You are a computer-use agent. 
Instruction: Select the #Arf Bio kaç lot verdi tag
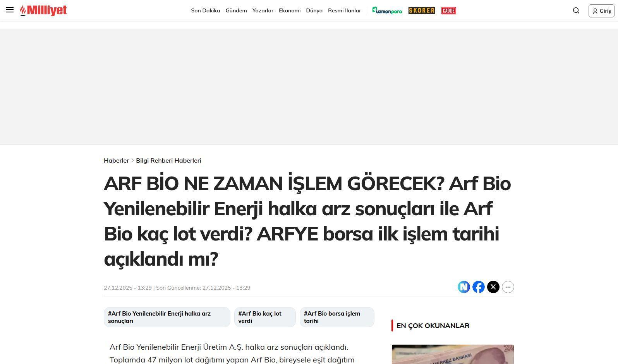(x=265, y=317)
